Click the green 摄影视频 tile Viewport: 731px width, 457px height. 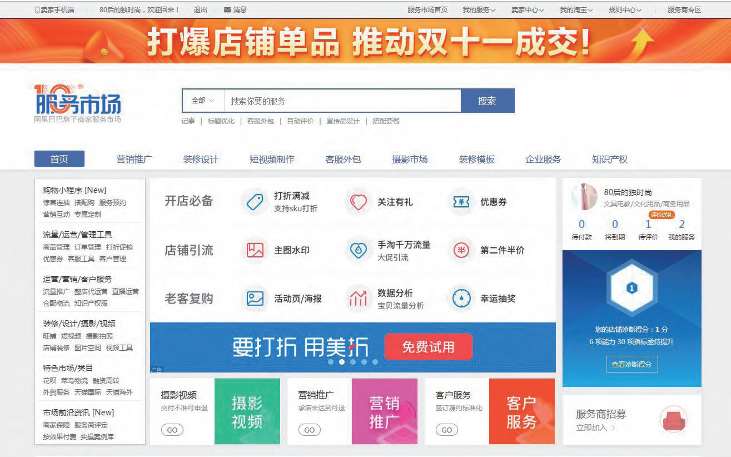(x=247, y=411)
